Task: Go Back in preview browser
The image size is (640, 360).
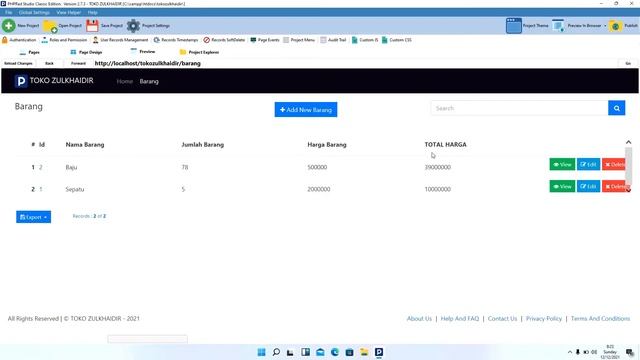Action: (49, 63)
